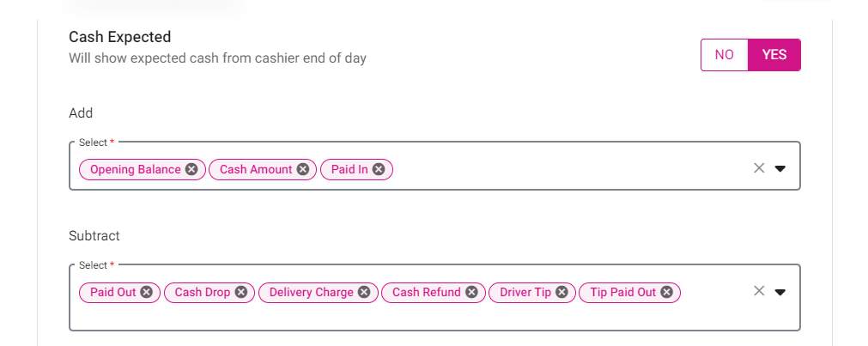Click the Opening Balance chip label

136,169
